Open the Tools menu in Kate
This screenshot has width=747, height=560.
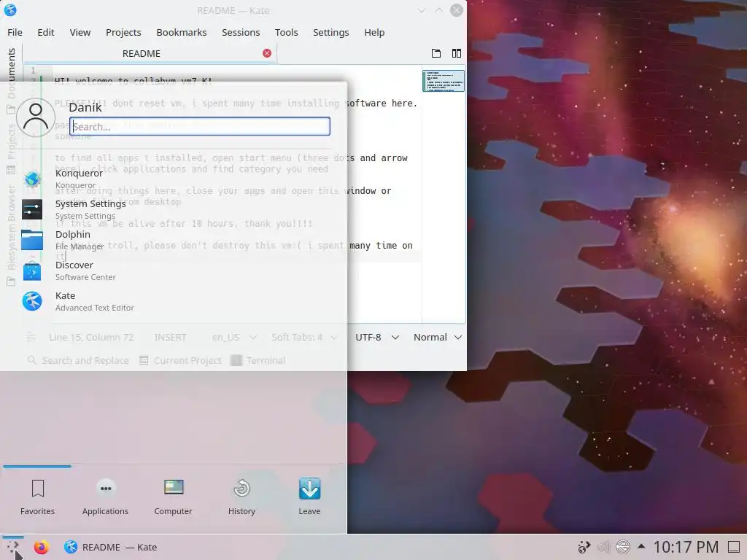click(286, 32)
